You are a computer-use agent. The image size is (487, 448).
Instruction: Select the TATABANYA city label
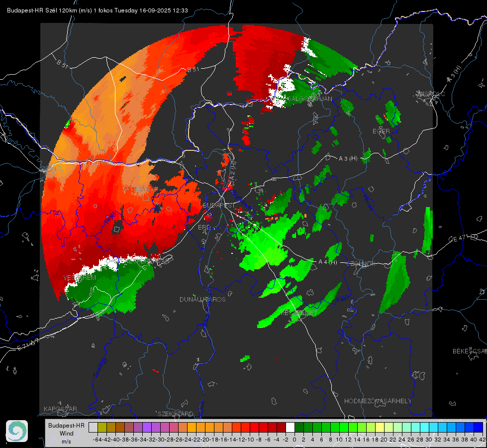coord(140,189)
